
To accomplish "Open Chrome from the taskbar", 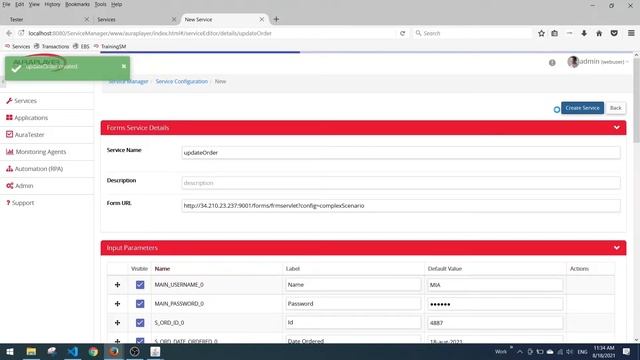I will click(x=93, y=351).
